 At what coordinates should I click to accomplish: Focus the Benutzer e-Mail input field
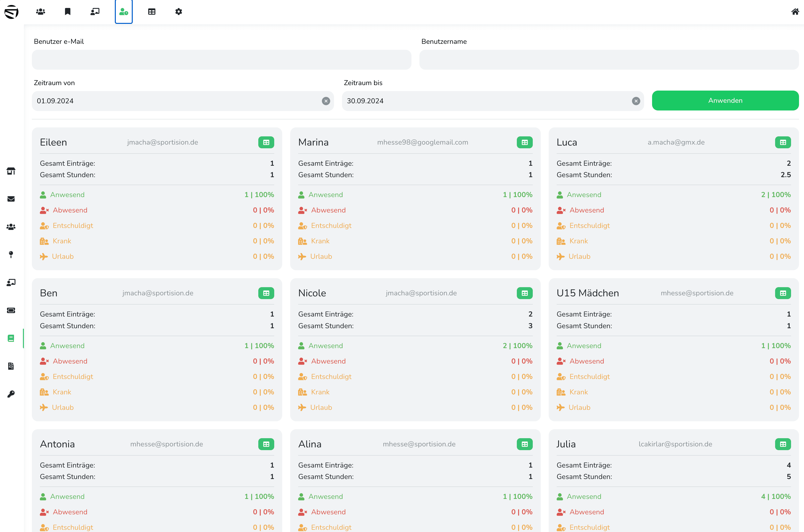coord(221,60)
